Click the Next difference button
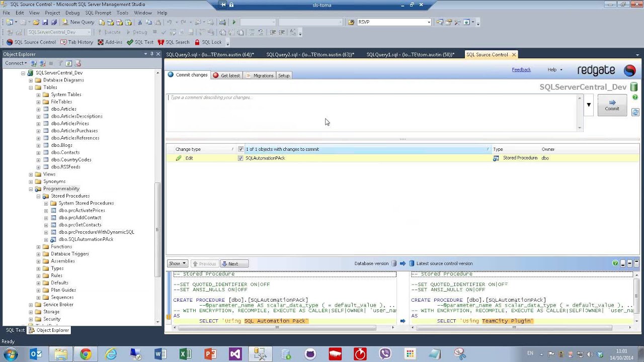This screenshot has height=362, width=644. pyautogui.click(x=234, y=263)
